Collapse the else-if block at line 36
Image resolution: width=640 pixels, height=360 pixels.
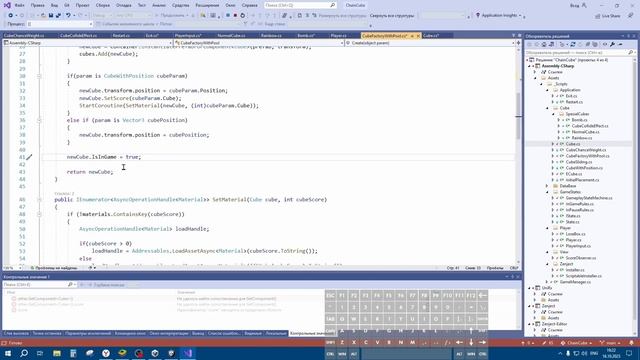pos(39,120)
